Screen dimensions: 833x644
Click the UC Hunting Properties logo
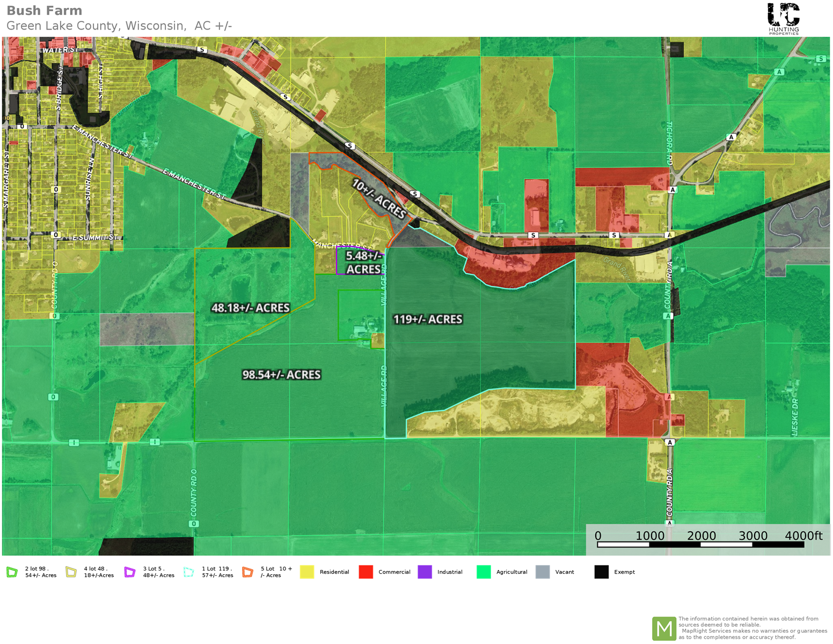coord(784,19)
